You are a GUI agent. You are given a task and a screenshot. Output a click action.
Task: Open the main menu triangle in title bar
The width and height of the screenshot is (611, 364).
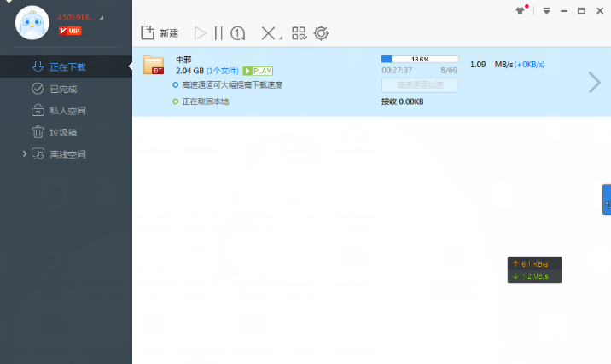[547, 11]
